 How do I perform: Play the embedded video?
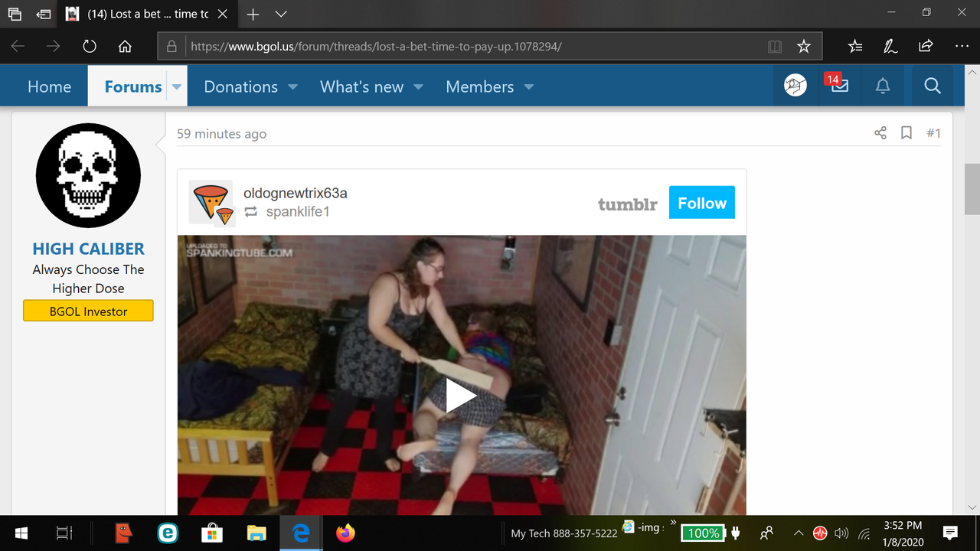pyautogui.click(x=461, y=396)
